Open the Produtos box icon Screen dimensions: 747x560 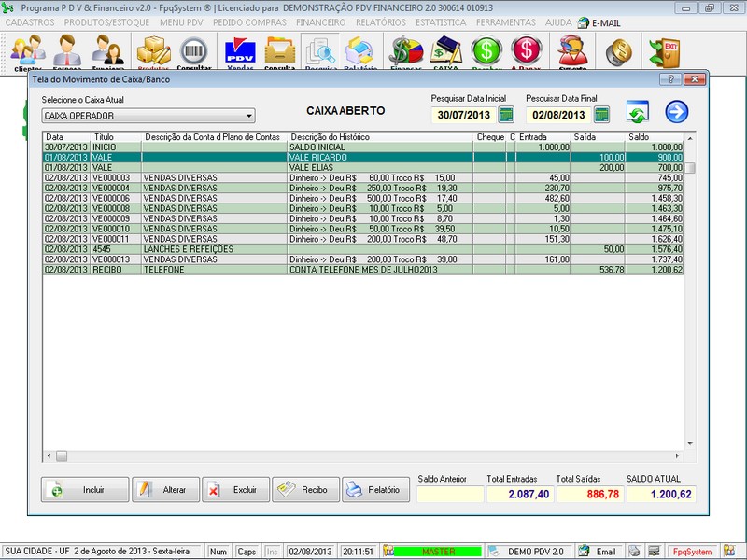click(x=153, y=52)
